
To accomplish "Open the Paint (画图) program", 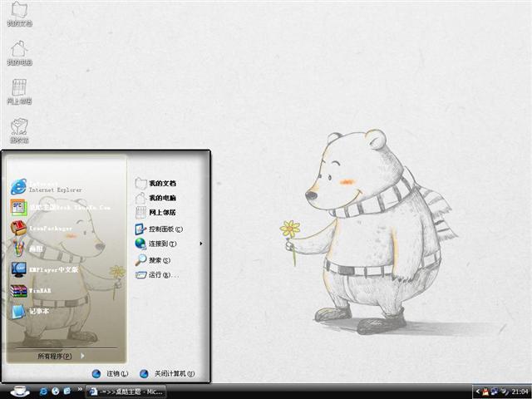I will point(37,248).
